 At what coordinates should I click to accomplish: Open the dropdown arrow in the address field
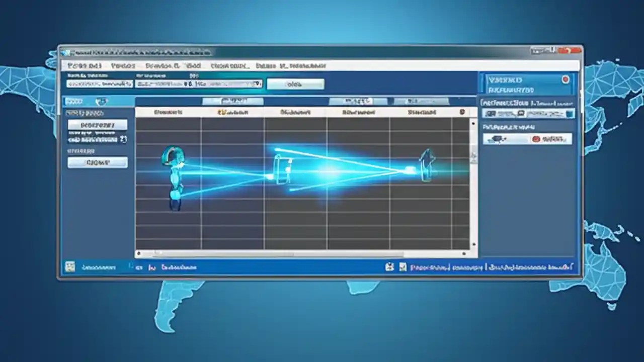click(x=256, y=84)
